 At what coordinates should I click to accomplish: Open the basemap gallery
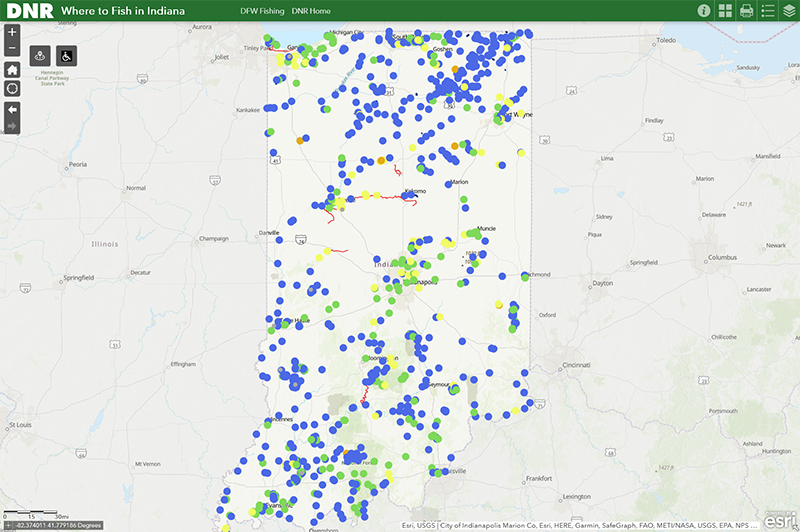[725, 11]
